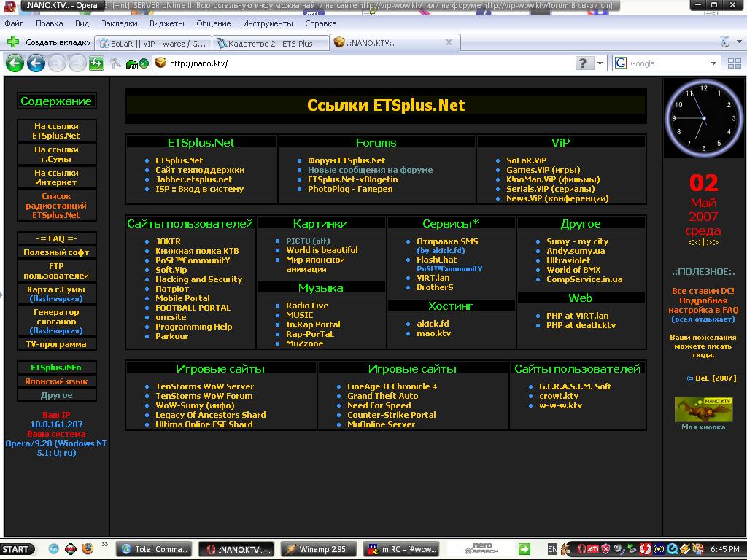Screen dimensions: 747x560
Task: Click the Nero Search green go arrow
Action: point(524,548)
